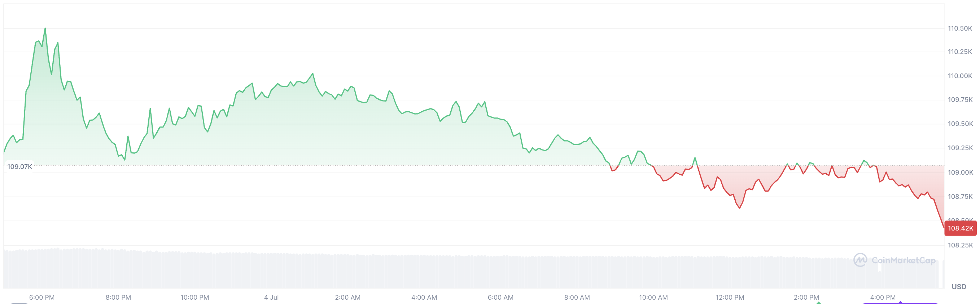This screenshot has height=304, width=980.
Task: Click the 4 Jul date axis label
Action: 271,297
